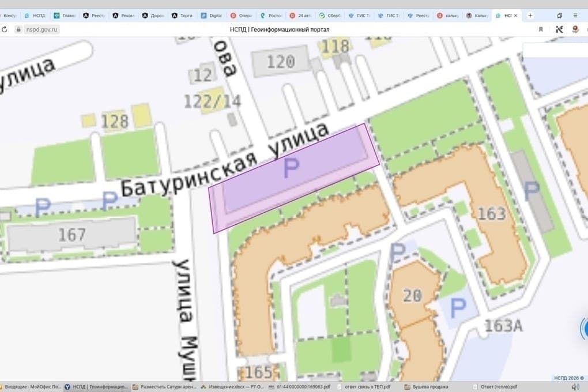Click building 167 on the map
588x392 pixels.
(x=71, y=235)
